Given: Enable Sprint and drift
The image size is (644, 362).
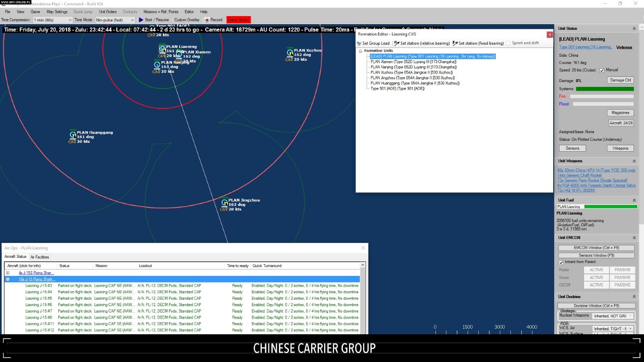Looking at the screenshot, I should (508, 43).
